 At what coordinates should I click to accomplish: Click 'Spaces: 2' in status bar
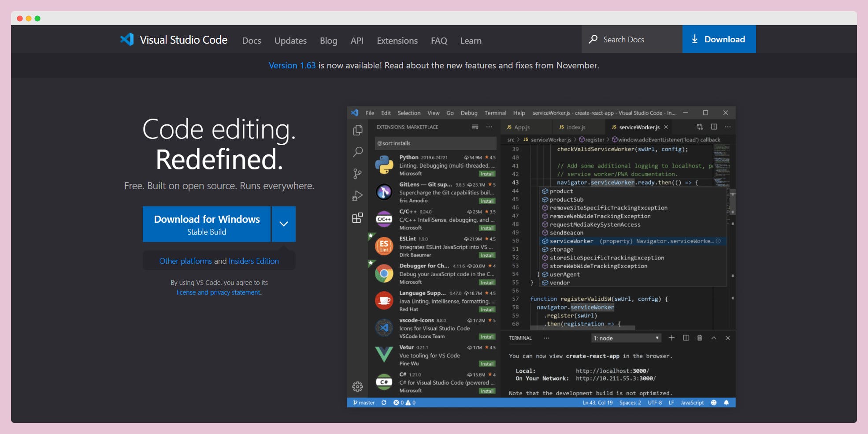click(x=630, y=403)
